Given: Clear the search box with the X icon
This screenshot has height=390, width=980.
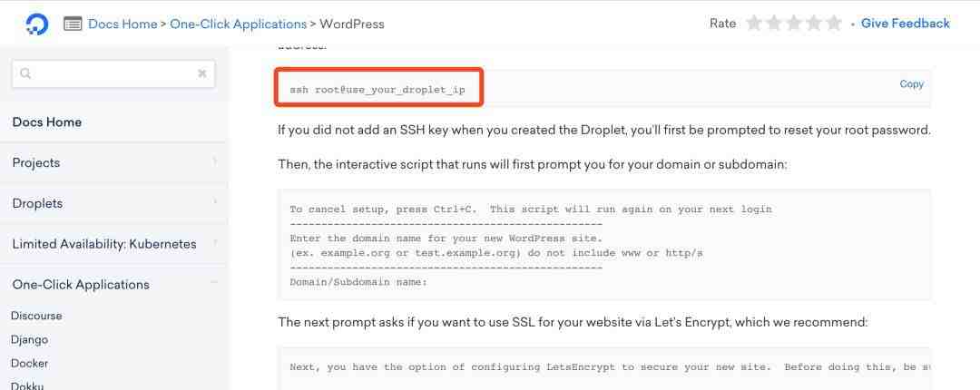Looking at the screenshot, I should 201,73.
